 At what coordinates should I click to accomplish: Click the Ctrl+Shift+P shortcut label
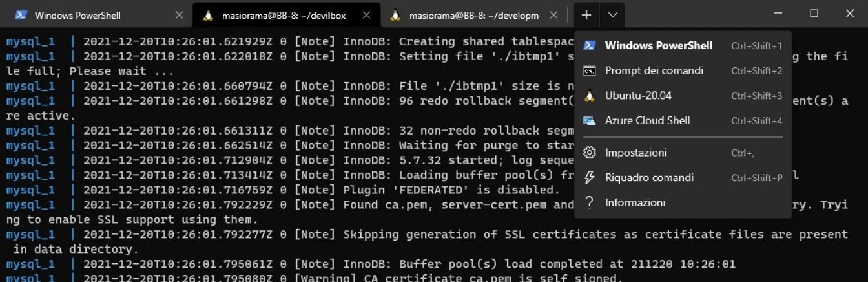(x=756, y=178)
